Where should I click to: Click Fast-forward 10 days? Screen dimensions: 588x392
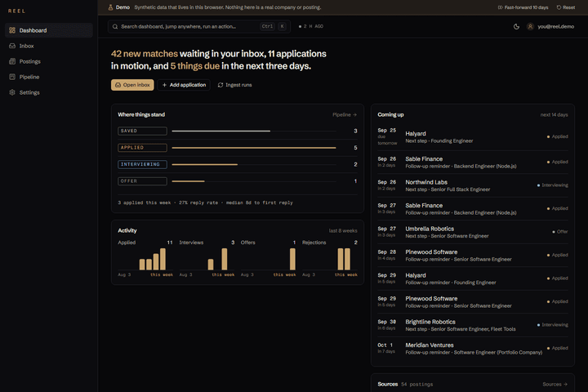point(523,7)
